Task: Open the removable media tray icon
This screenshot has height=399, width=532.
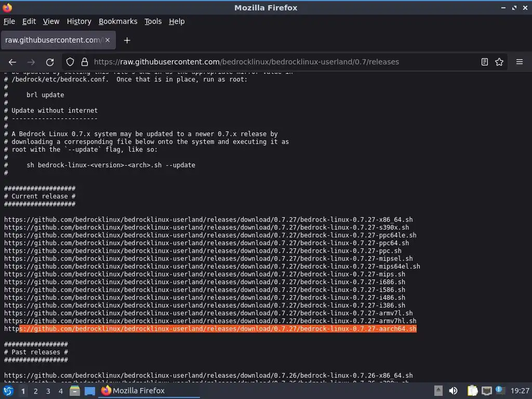Action: (x=438, y=391)
